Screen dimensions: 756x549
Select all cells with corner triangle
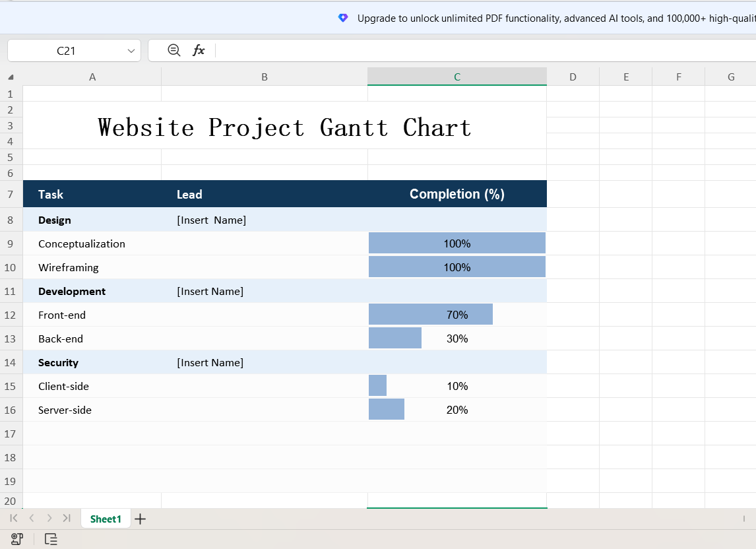pos(11,77)
